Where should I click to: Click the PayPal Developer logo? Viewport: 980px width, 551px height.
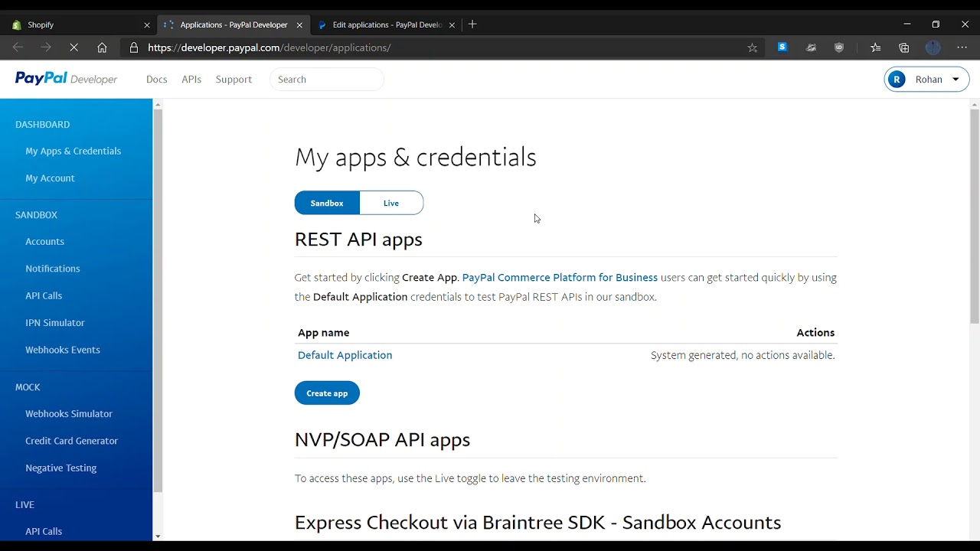[66, 79]
